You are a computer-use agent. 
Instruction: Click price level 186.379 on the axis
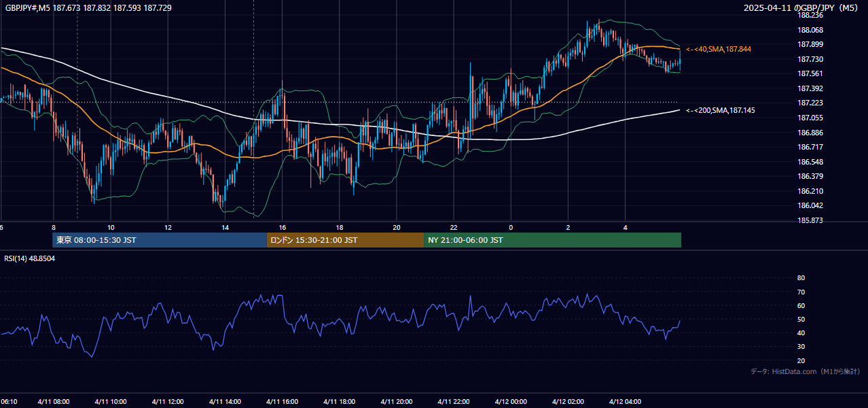click(x=810, y=176)
